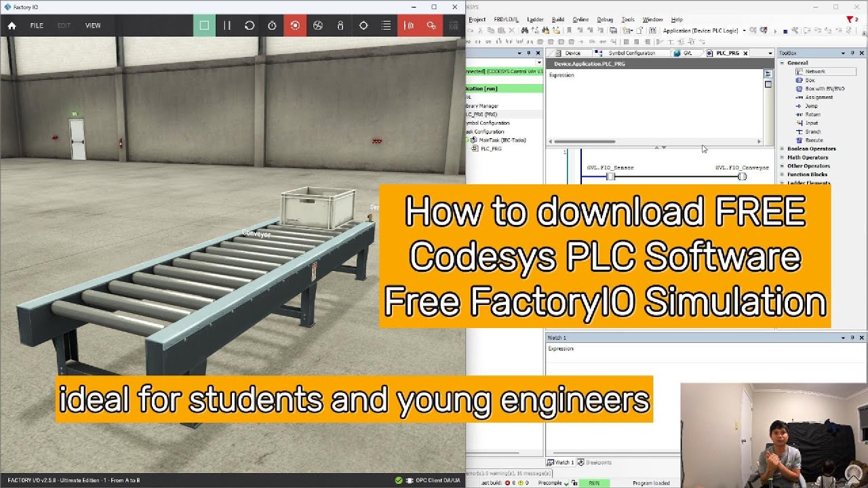This screenshot has width=868, height=488.
Task: Click the time scale stopwatch icon
Action: [272, 26]
